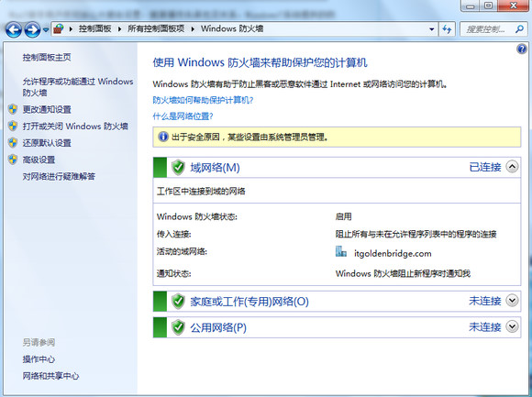
Task: Open 还原默认设置 link
Action: pos(47,143)
